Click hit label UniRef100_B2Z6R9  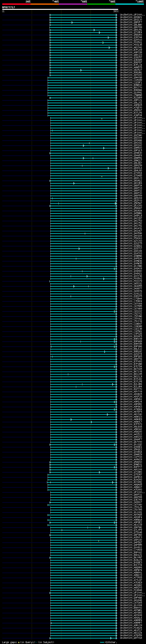[131, 98]
